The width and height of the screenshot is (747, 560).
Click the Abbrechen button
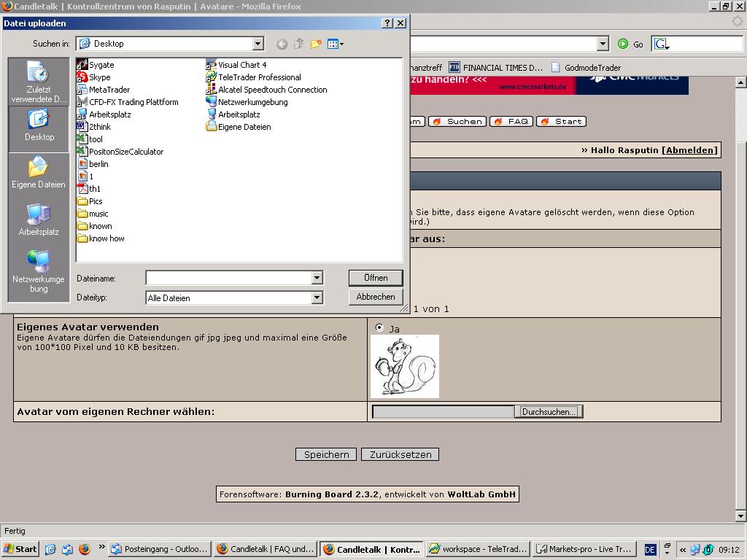[x=376, y=297]
